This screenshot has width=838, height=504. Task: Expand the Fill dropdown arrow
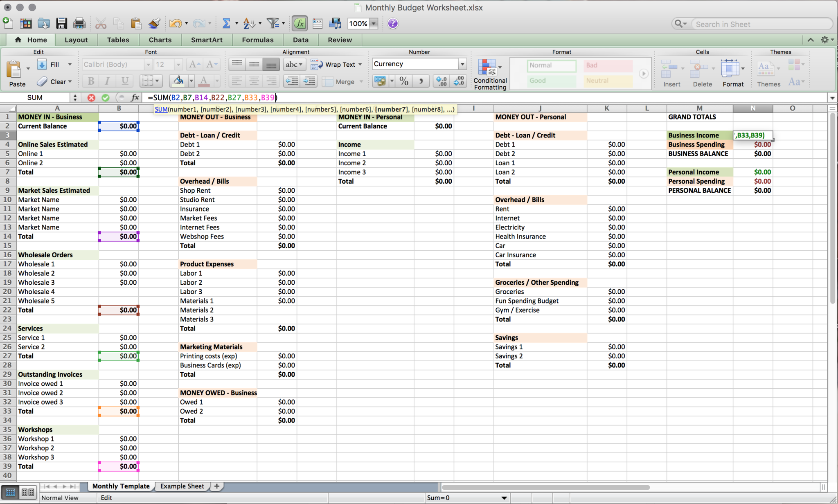point(70,65)
